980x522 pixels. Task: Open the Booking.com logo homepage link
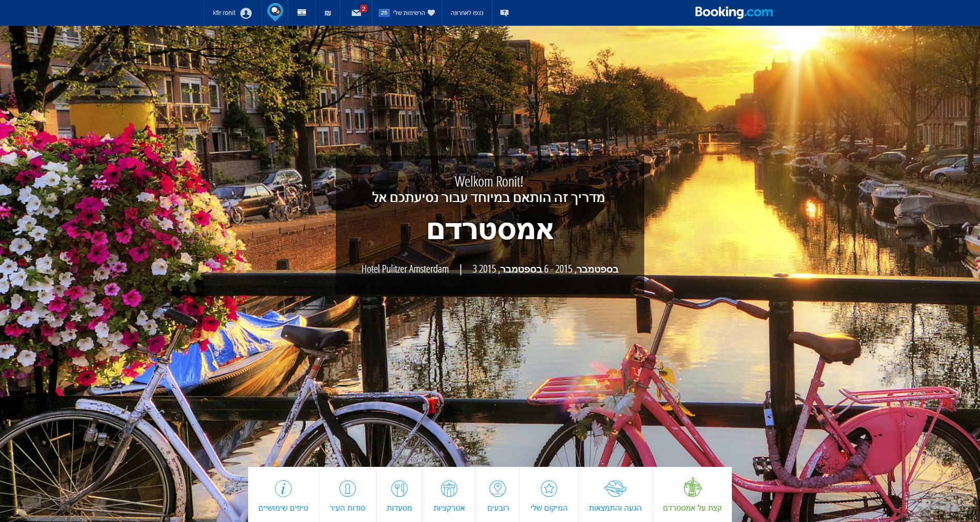pyautogui.click(x=733, y=12)
